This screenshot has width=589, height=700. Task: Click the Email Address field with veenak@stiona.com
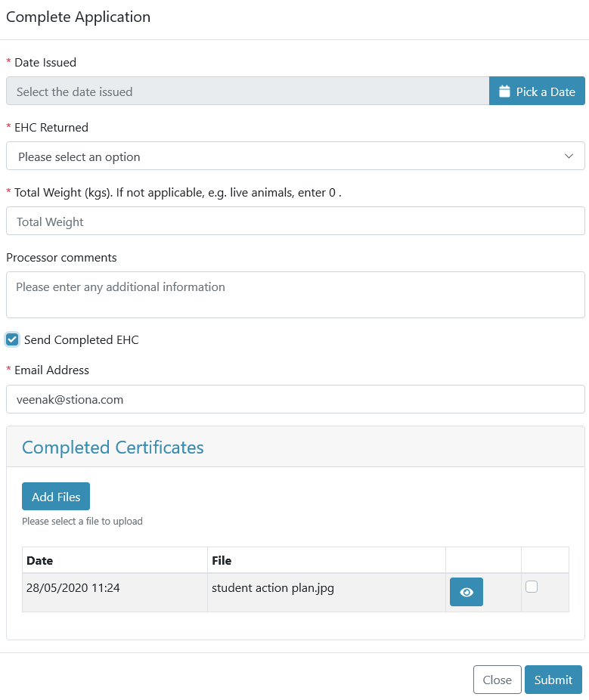295,399
